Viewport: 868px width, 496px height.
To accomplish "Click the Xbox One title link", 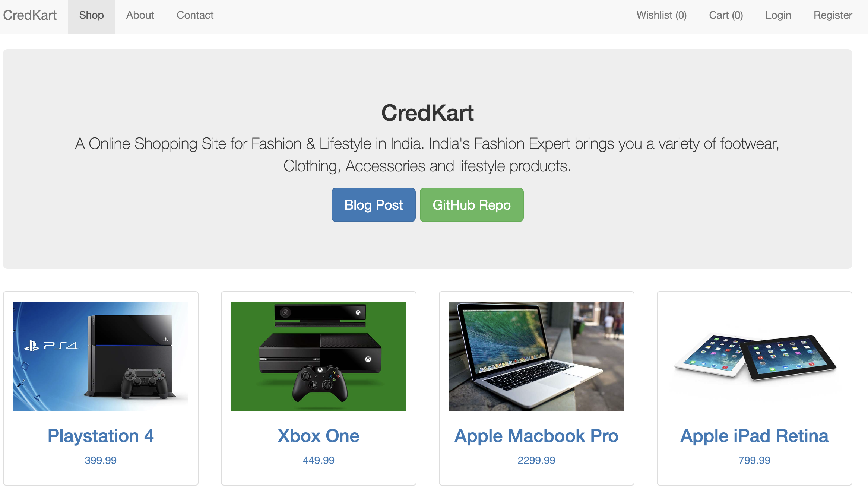I will coord(319,436).
